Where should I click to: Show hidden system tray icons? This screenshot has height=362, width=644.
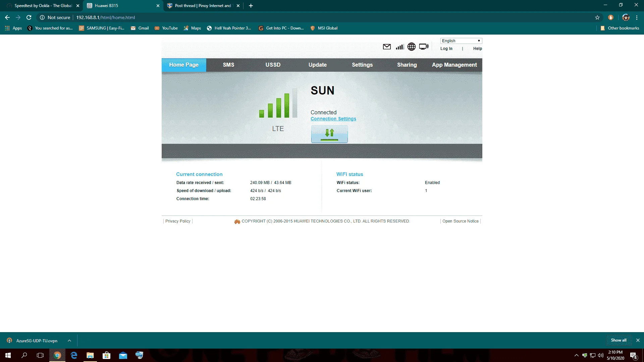(x=576, y=355)
